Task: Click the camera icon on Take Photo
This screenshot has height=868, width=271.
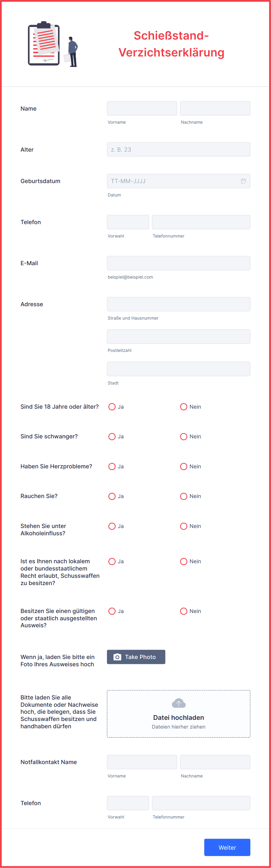Action: (117, 657)
